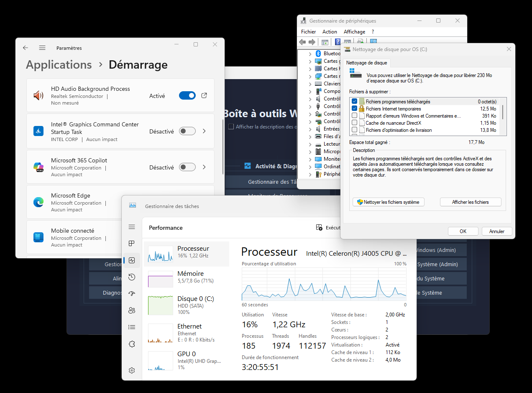
Task: Expand Microsoft 365 Copilot entry chevron
Action: pyautogui.click(x=204, y=167)
